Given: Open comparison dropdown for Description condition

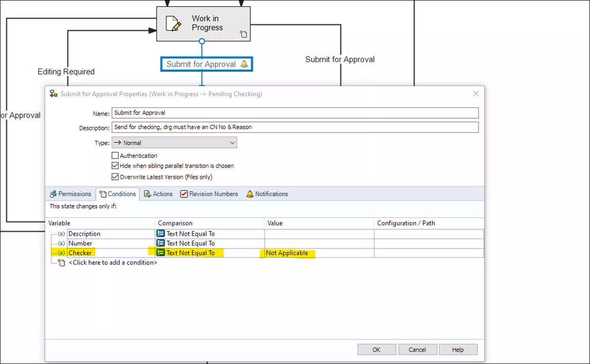Looking at the screenshot, I should pos(209,233).
